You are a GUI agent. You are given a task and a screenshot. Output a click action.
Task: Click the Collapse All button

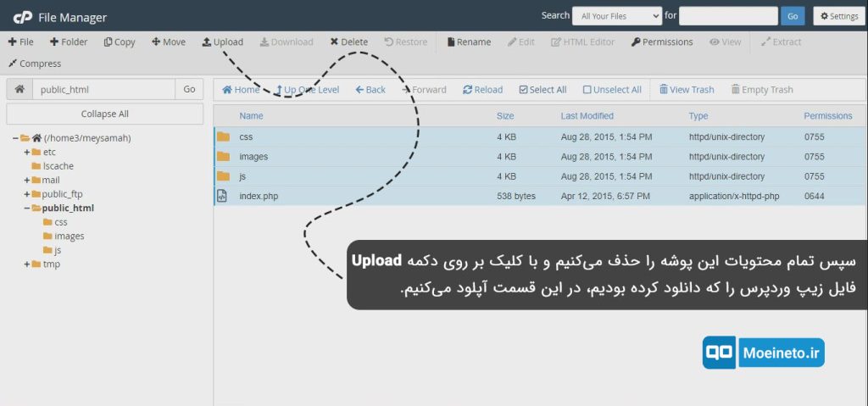[104, 114]
